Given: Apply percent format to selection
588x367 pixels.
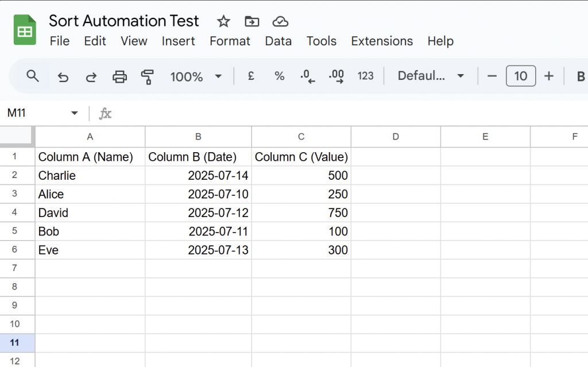Looking at the screenshot, I should click(x=279, y=76).
